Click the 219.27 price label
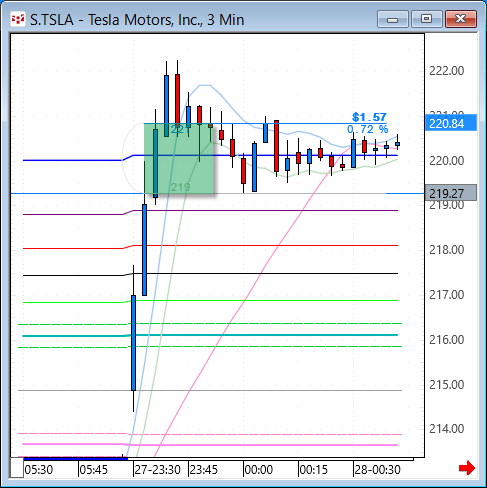Screen dimensions: 487x488 [x=451, y=193]
